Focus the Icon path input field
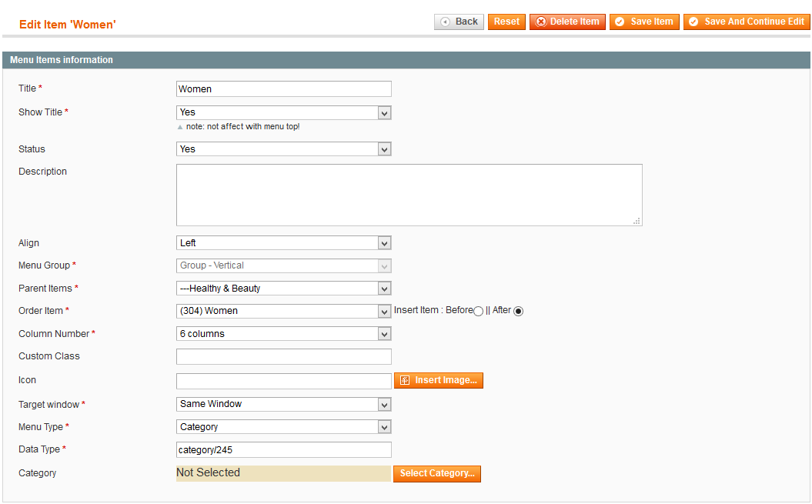This screenshot has width=812, height=504. pos(284,381)
